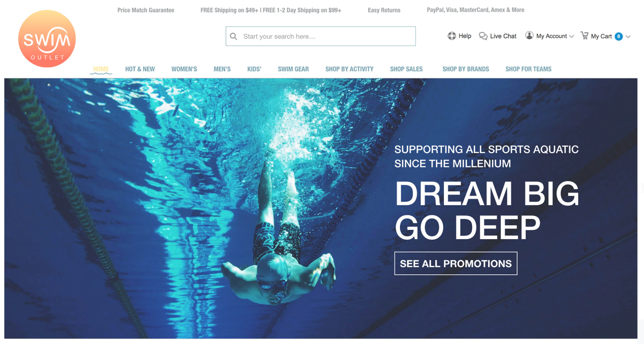
Task: View the Easy Returns policy link
Action: tap(384, 10)
